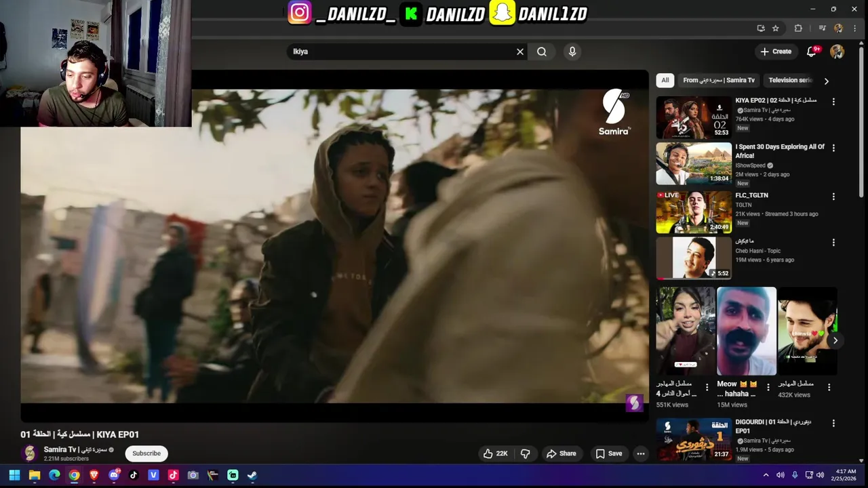868x488 pixels.
Task: Open options menu for Cheb Hasni video
Action: coord(833,243)
